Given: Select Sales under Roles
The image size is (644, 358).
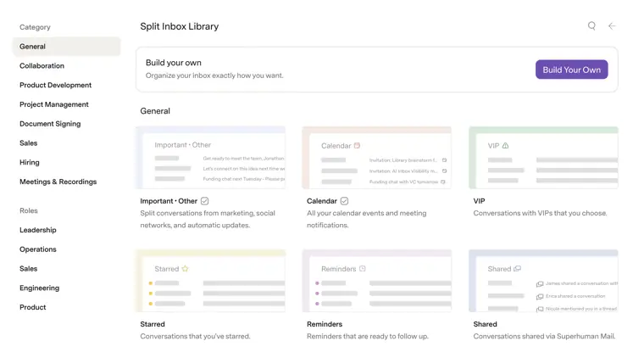Looking at the screenshot, I should tap(28, 268).
